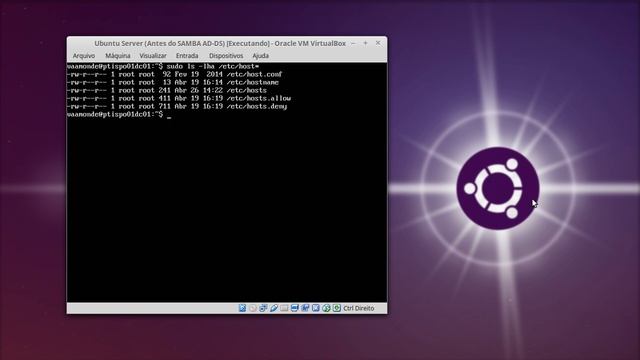
Task: Click the optical disc indicator in status bar
Action: click(x=253, y=308)
